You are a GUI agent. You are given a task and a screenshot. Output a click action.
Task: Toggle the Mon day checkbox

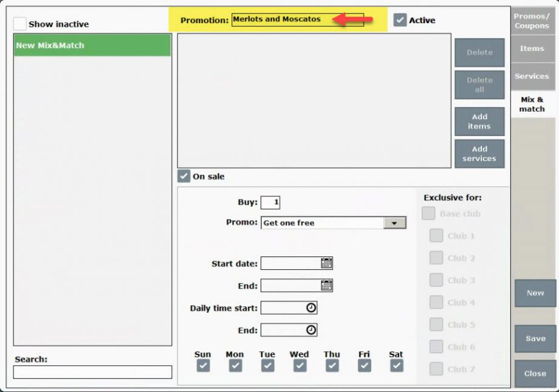pos(235,366)
